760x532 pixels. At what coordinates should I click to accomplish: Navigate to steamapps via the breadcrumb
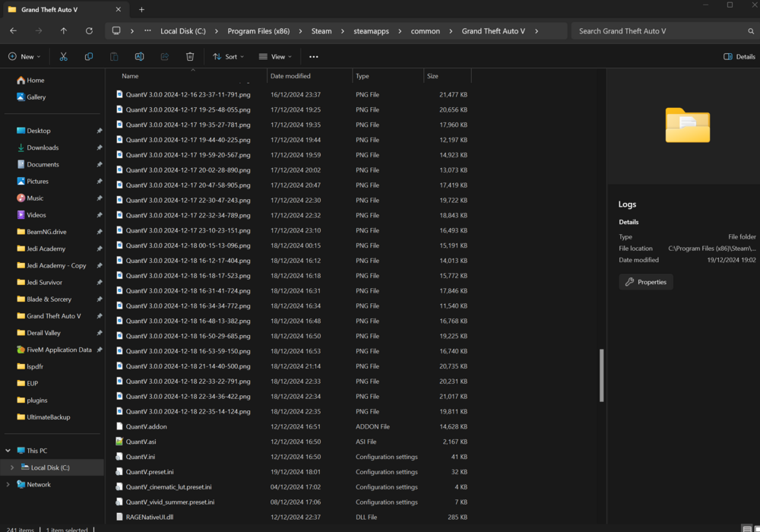pyautogui.click(x=371, y=30)
